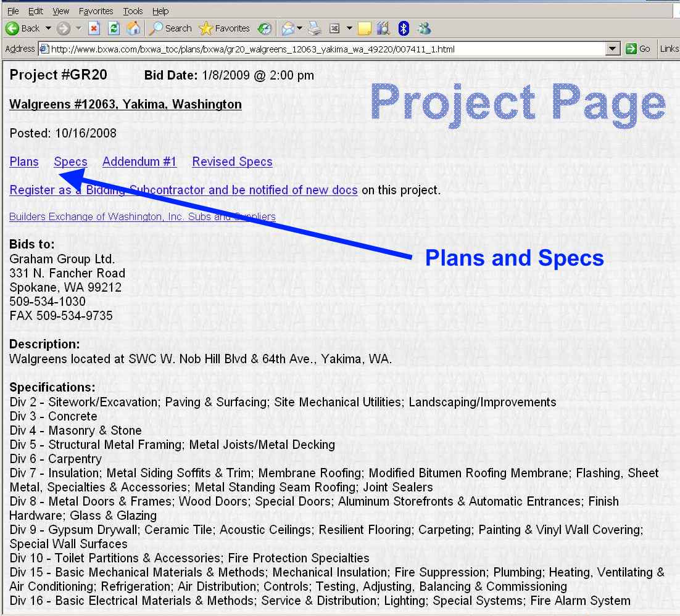Open the Links toolbar label
This screenshot has height=616, width=680.
pyautogui.click(x=669, y=49)
